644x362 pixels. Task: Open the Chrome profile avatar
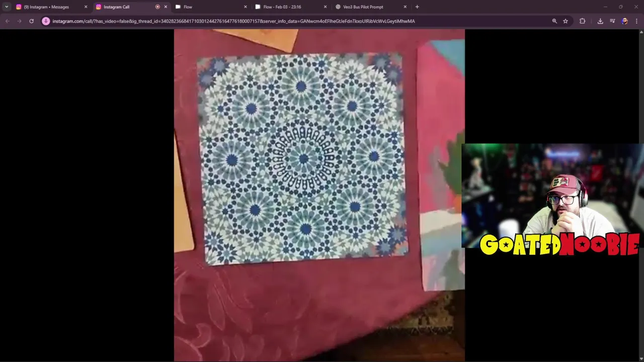(x=624, y=21)
